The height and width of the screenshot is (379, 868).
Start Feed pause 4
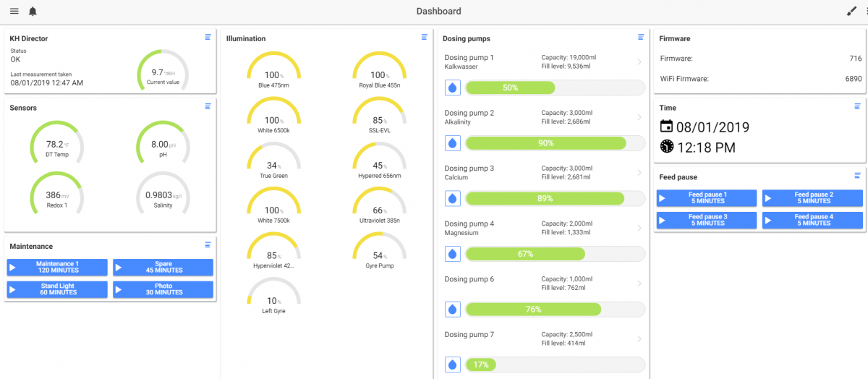point(813,220)
